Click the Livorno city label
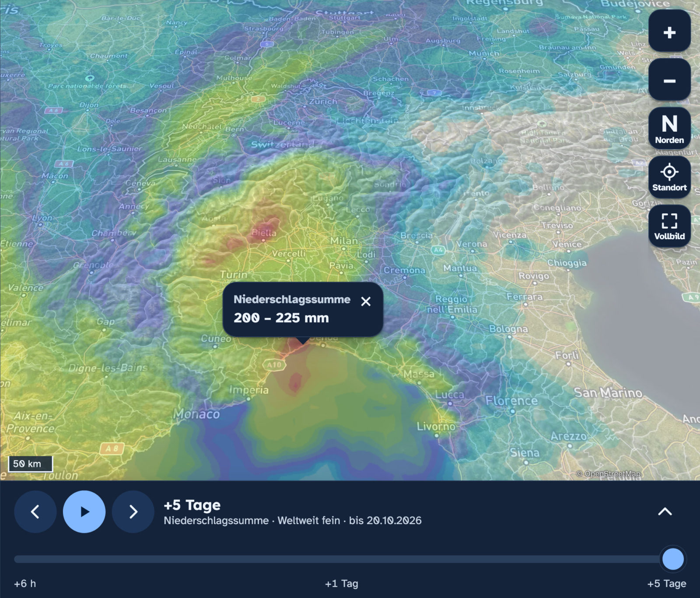The height and width of the screenshot is (598, 700). click(x=436, y=426)
